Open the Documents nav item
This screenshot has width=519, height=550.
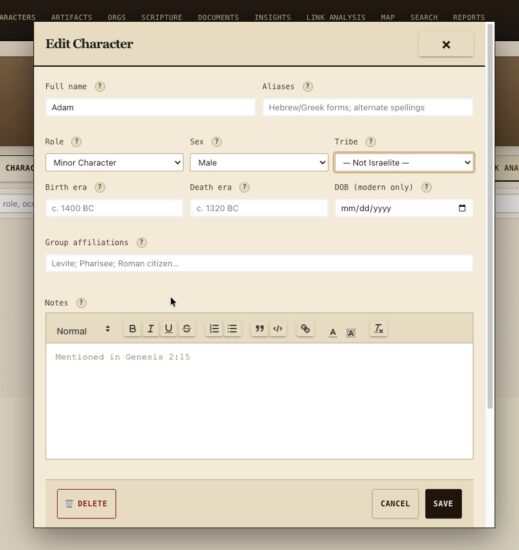point(218,18)
